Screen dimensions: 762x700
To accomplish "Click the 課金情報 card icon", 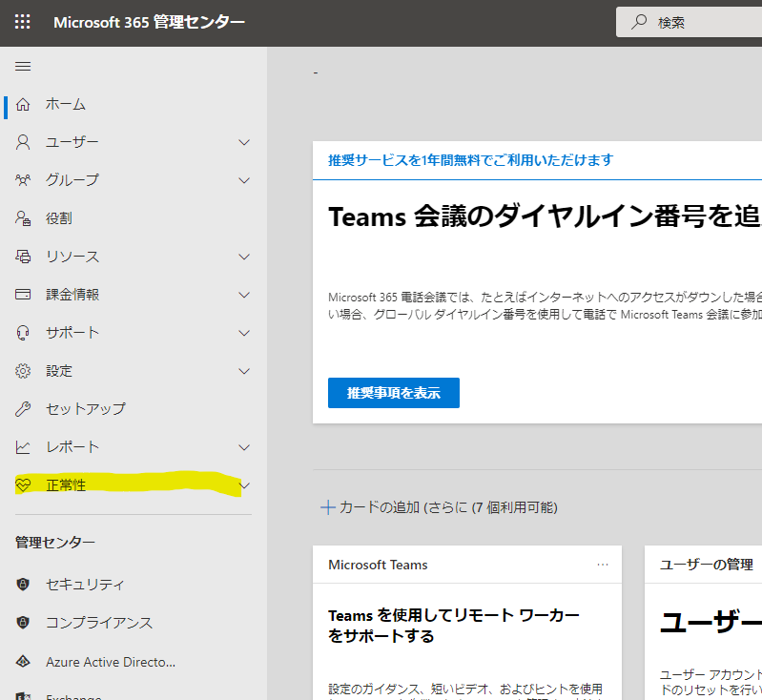I will pos(23,295).
